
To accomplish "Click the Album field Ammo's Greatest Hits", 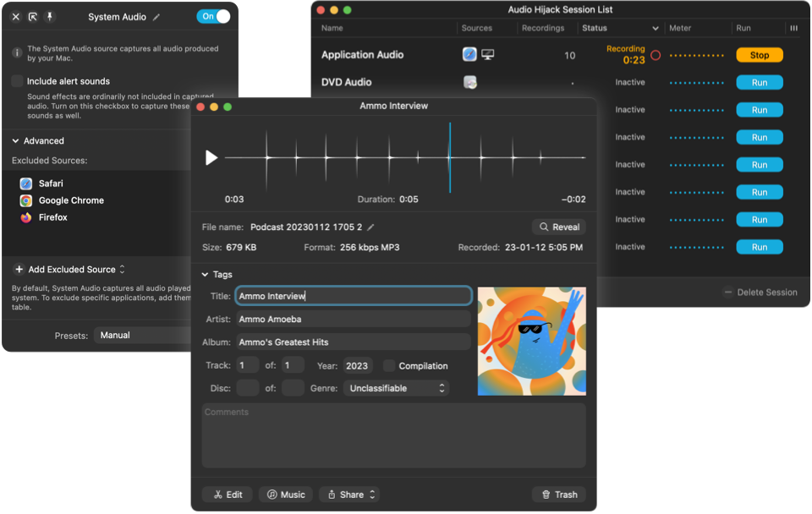I will point(354,342).
